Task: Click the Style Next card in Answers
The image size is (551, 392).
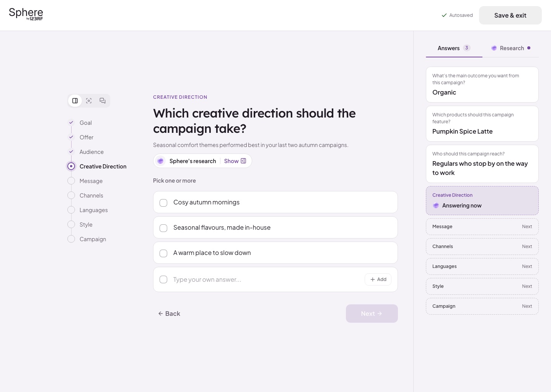Action: (482, 286)
